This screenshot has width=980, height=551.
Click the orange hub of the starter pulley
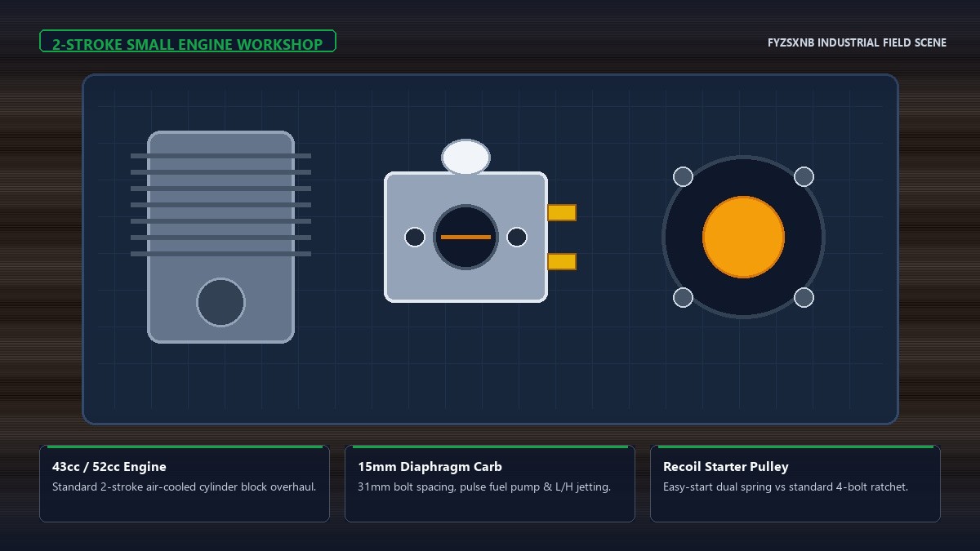(x=743, y=237)
